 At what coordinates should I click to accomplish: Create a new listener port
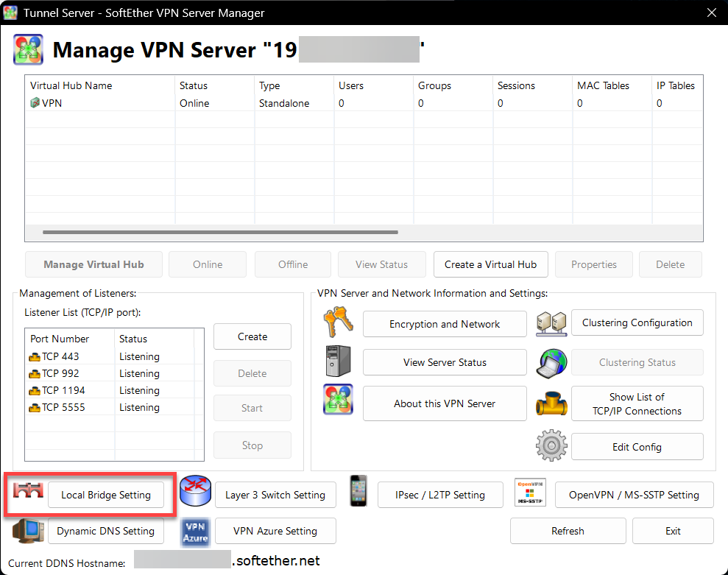252,336
